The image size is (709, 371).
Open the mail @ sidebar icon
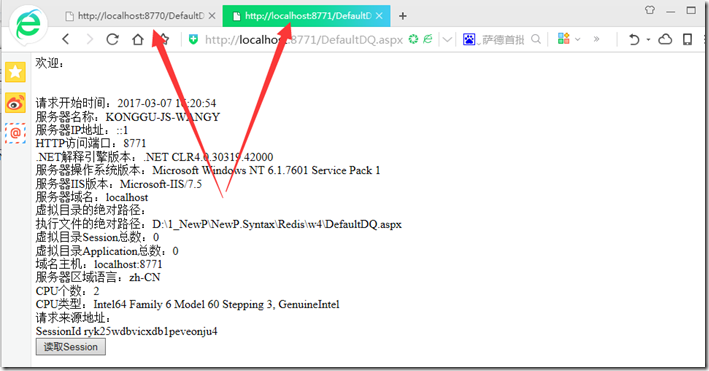click(15, 133)
